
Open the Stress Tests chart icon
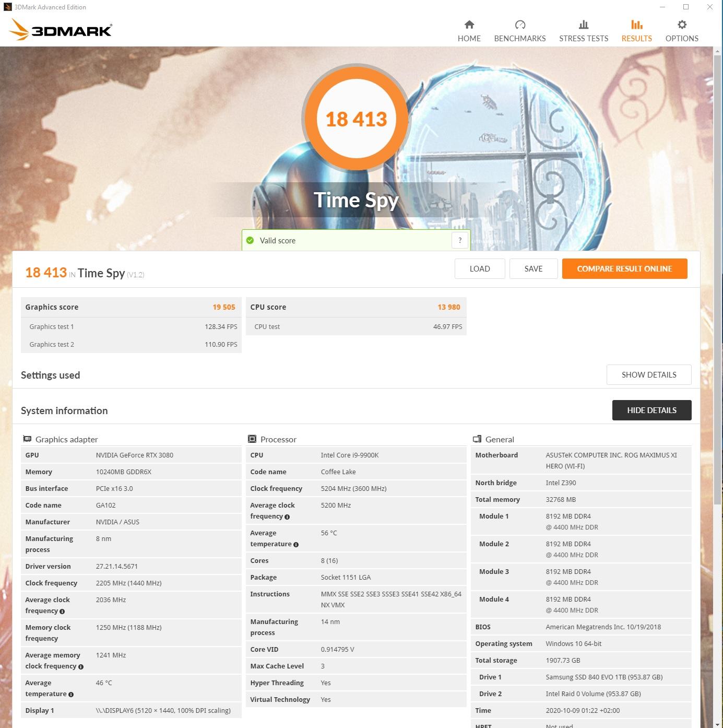(x=584, y=25)
